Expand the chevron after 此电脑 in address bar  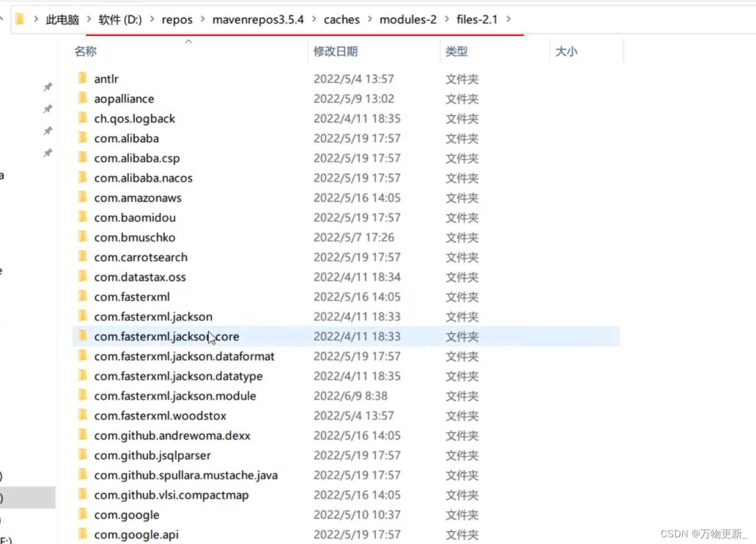pyautogui.click(x=89, y=19)
